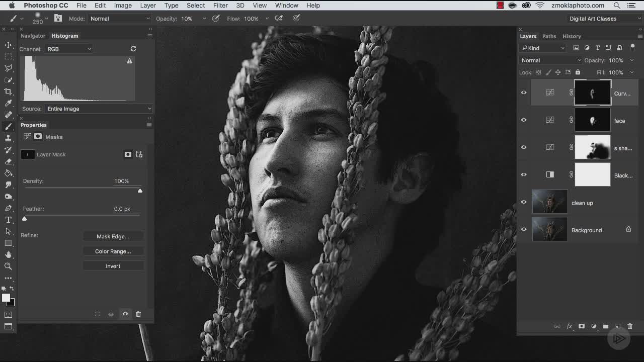
Task: Open the Apple menu
Action: click(11, 6)
